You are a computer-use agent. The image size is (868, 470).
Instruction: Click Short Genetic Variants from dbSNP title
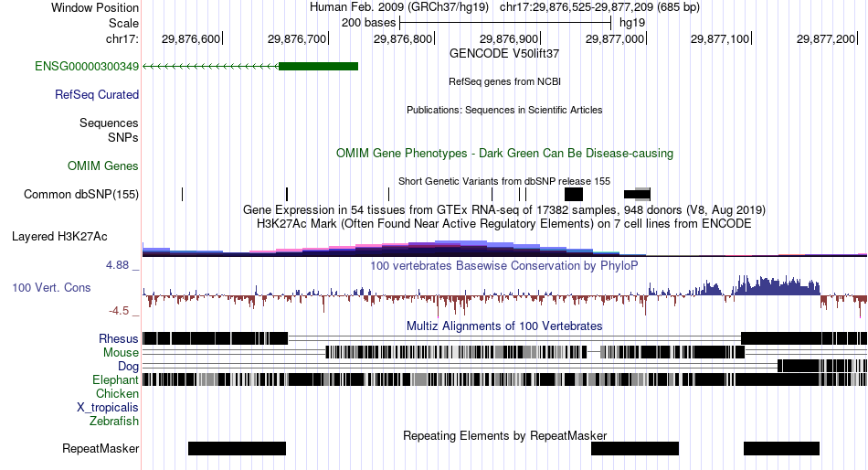click(504, 181)
